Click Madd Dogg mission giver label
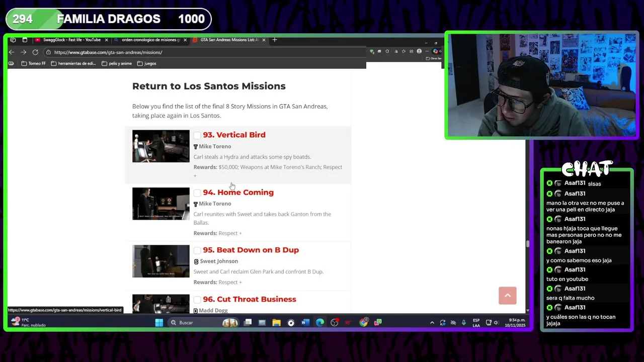Screen dimensions: 644x362 point(213,310)
